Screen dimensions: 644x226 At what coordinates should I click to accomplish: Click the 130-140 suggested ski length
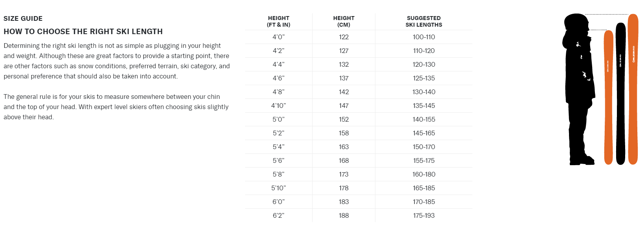pos(424,92)
